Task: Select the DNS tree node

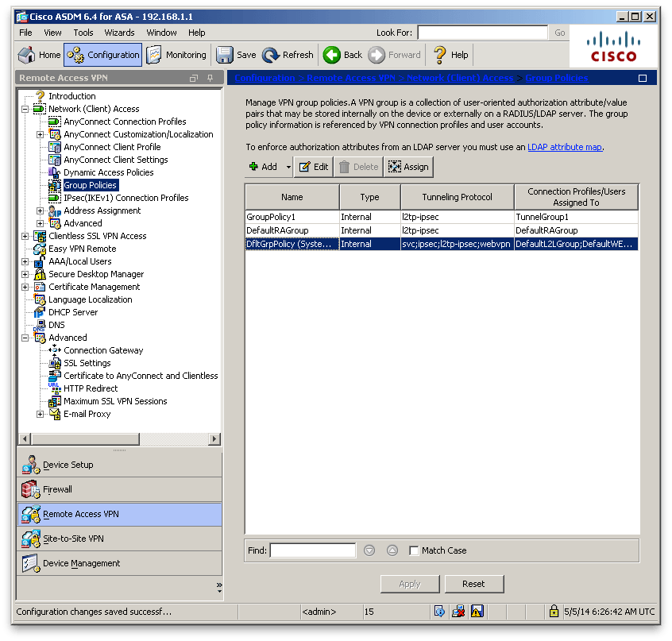Action: [x=56, y=325]
